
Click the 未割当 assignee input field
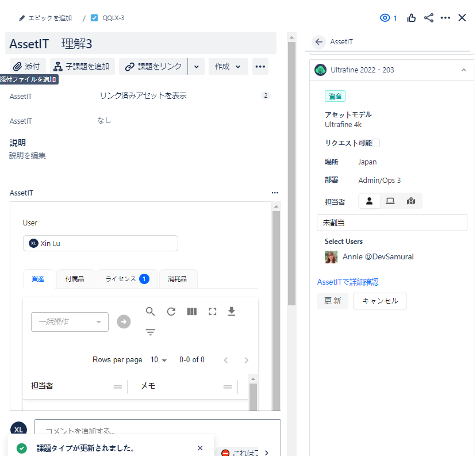click(391, 223)
